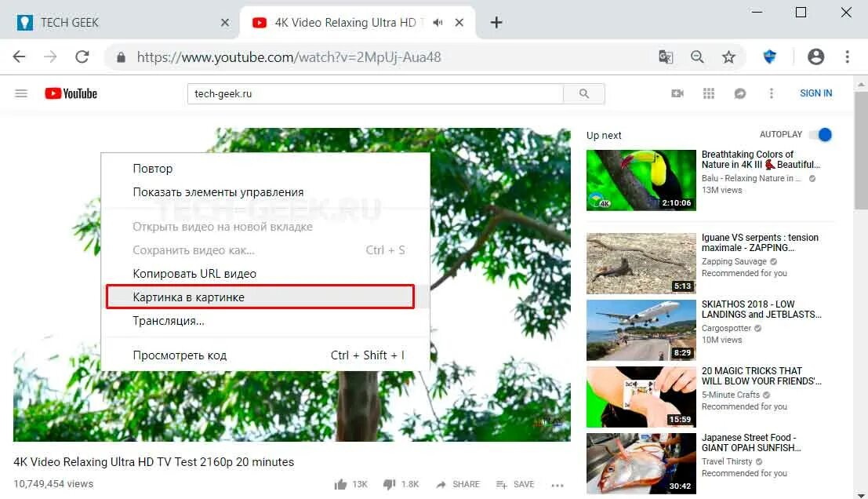Image resolution: width=868 pixels, height=499 pixels.
Task: Open YouTube messages bubble icon
Action: [740, 93]
